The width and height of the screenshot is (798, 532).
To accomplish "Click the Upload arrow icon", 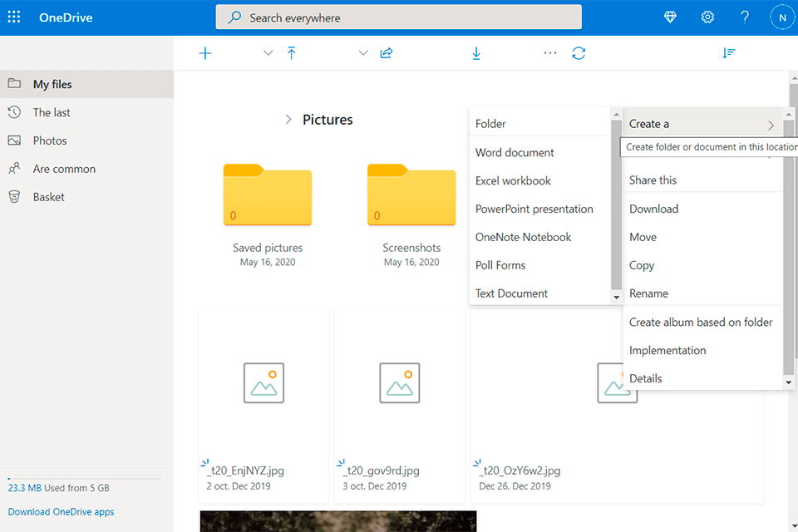I will pyautogui.click(x=291, y=53).
